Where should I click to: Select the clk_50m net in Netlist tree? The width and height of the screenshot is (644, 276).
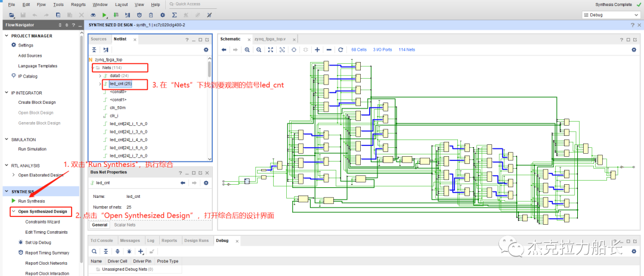(x=117, y=107)
